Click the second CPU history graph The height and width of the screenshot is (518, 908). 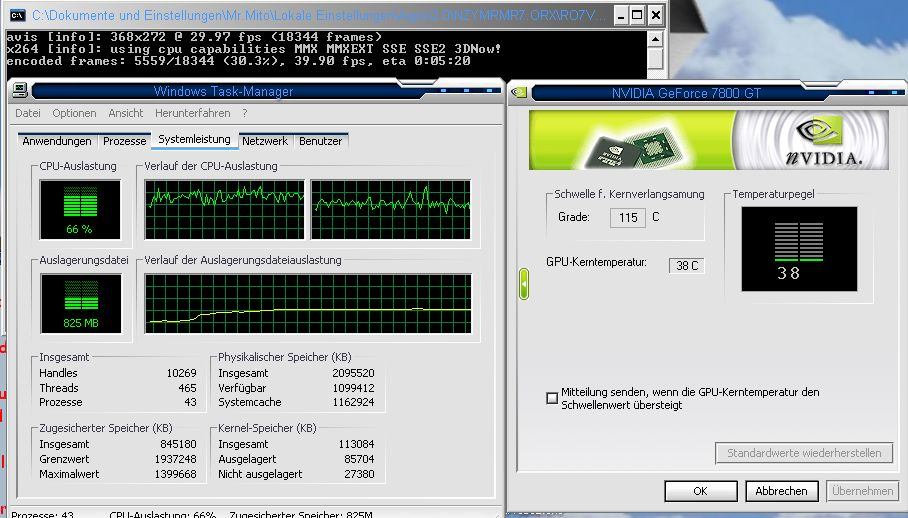pos(391,210)
